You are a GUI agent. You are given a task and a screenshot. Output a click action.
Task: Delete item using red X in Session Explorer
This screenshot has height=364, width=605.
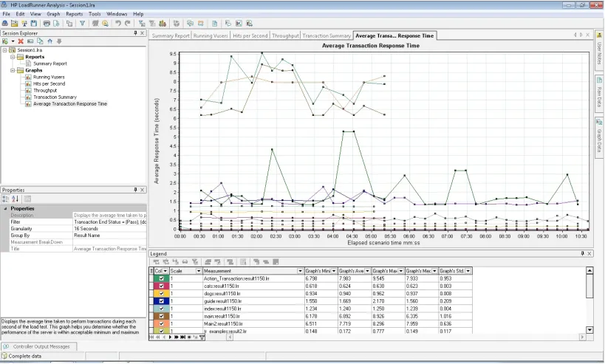pyautogui.click(x=21, y=41)
